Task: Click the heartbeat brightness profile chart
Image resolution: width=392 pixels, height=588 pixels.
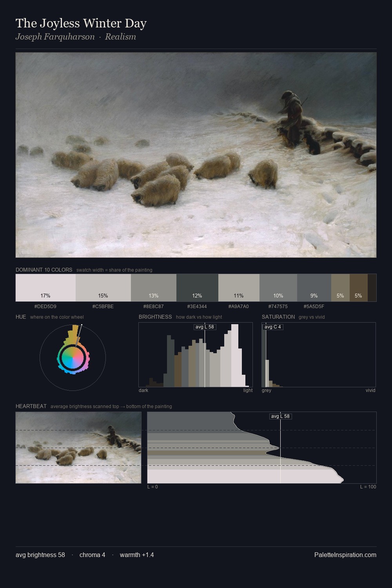Action: [x=262, y=447]
